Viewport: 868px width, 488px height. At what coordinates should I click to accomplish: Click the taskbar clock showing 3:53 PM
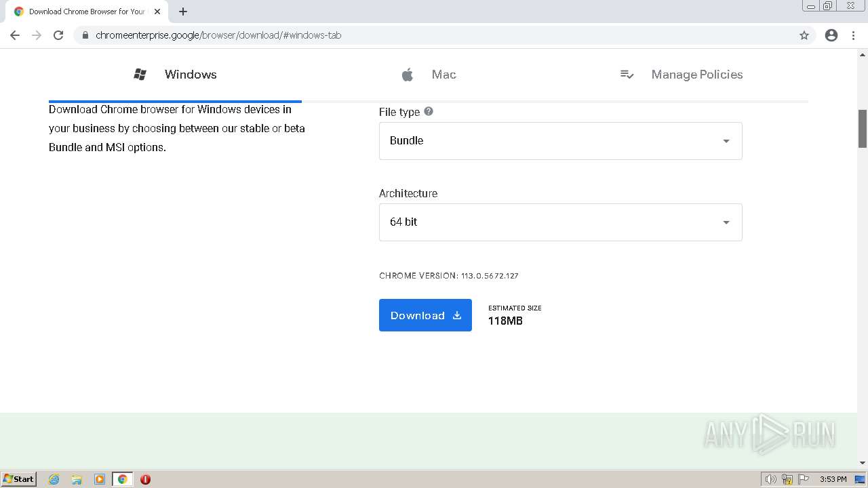click(833, 479)
